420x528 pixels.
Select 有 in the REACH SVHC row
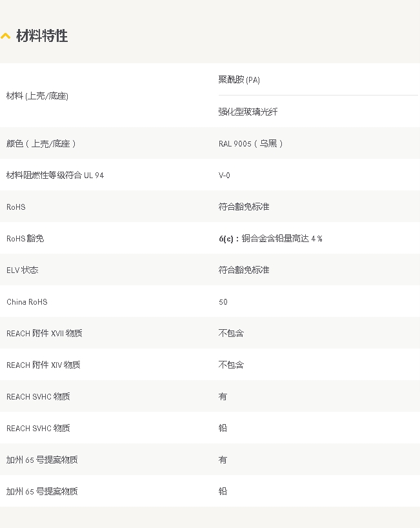[x=223, y=397]
